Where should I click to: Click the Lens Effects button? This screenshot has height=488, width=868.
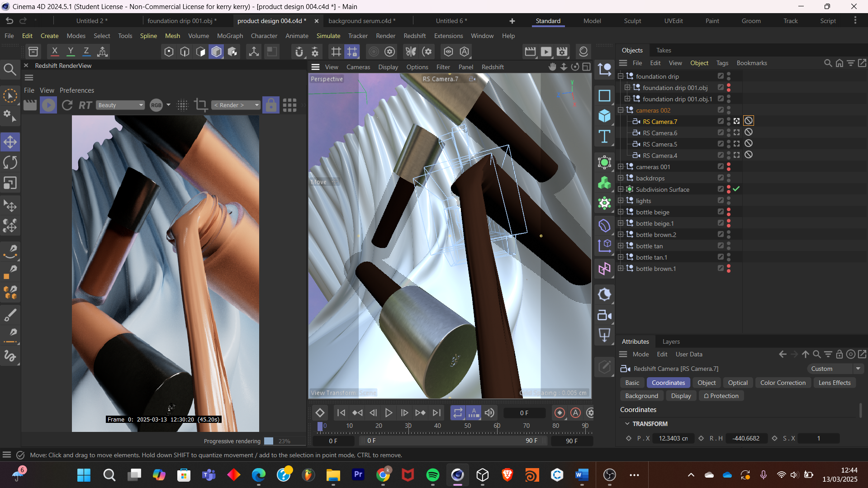point(835,383)
